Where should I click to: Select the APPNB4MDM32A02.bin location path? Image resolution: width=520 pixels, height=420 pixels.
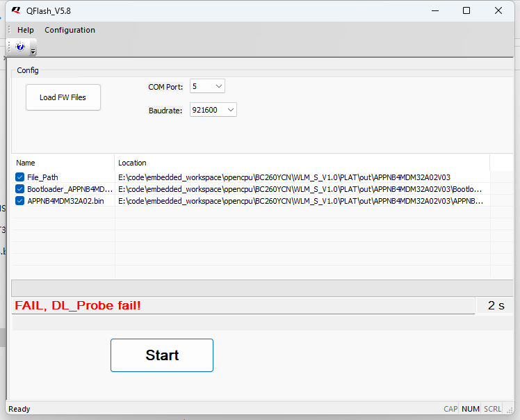300,201
